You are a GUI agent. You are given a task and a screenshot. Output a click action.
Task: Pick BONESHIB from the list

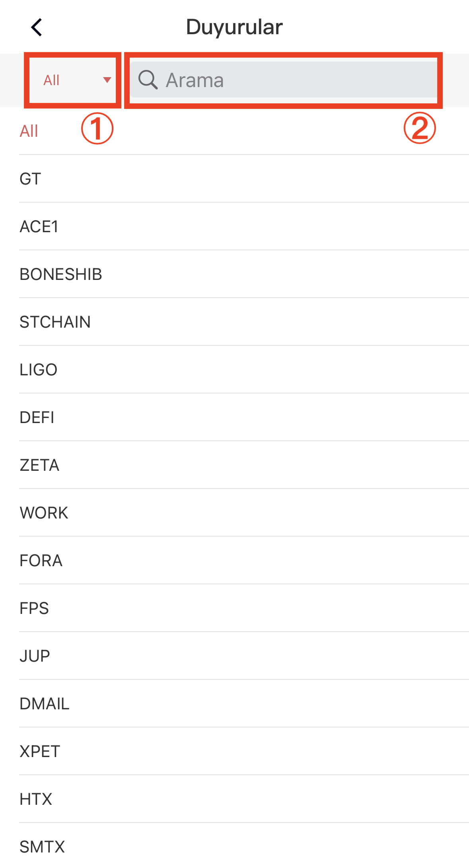61,274
